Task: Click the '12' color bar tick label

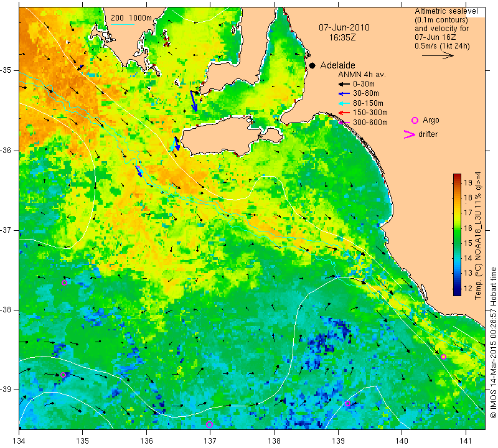Action: pyautogui.click(x=468, y=289)
